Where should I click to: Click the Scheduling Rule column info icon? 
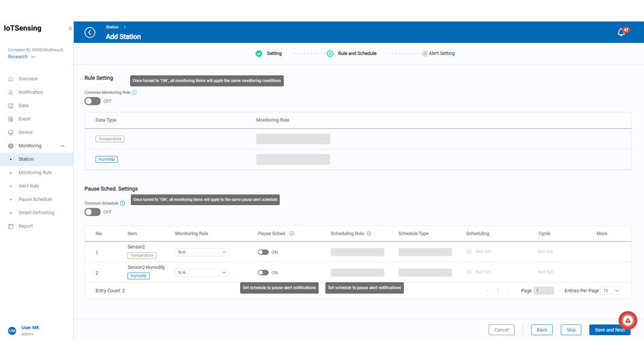click(369, 234)
